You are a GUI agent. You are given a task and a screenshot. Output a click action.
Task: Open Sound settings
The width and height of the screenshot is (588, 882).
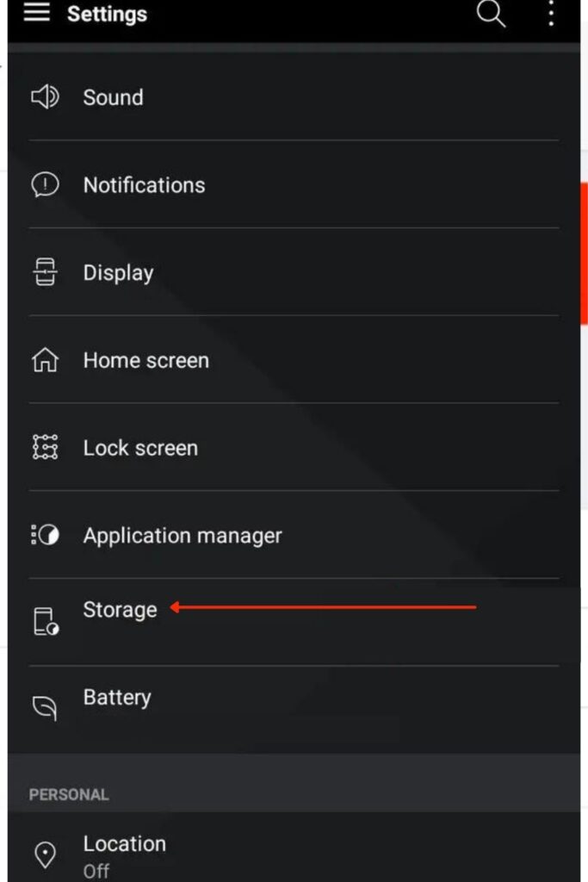[x=294, y=97]
